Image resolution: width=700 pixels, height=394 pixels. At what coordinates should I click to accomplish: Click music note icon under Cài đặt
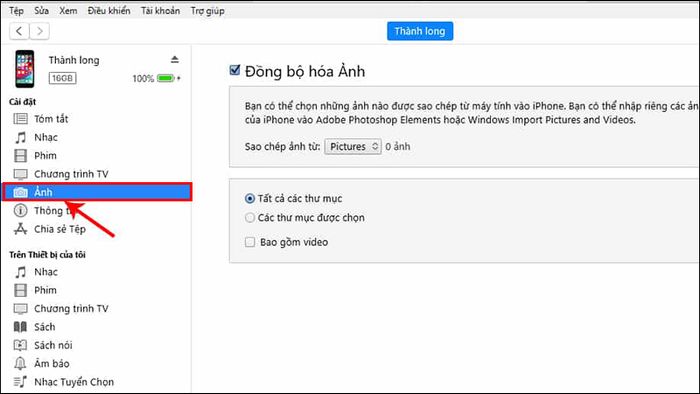click(x=21, y=137)
